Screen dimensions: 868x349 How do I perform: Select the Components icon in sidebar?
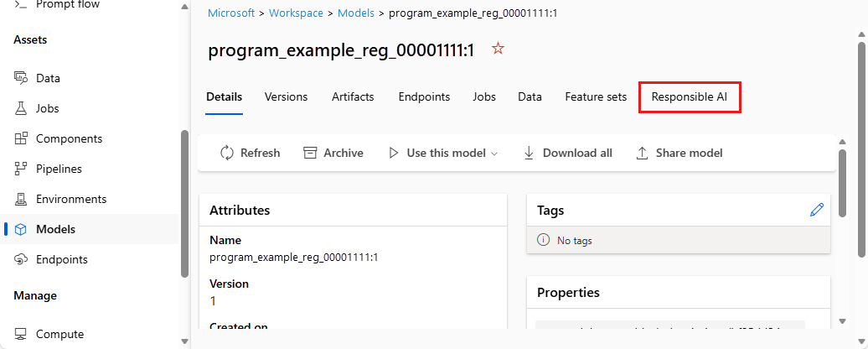coord(20,138)
